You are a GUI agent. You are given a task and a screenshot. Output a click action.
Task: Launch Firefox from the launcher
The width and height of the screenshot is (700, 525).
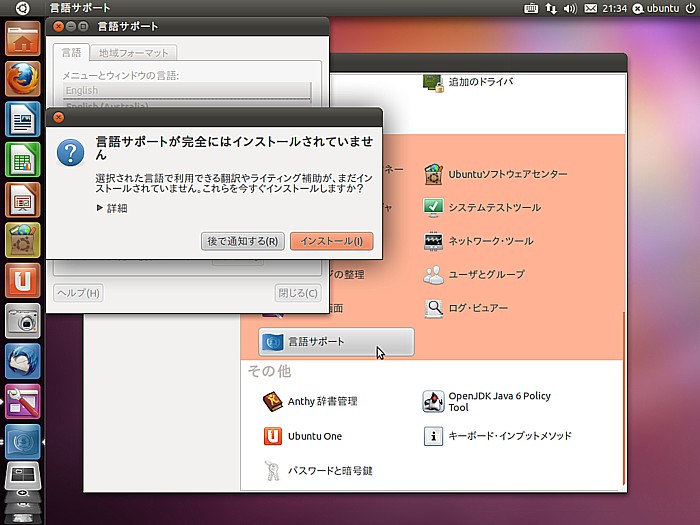23,79
